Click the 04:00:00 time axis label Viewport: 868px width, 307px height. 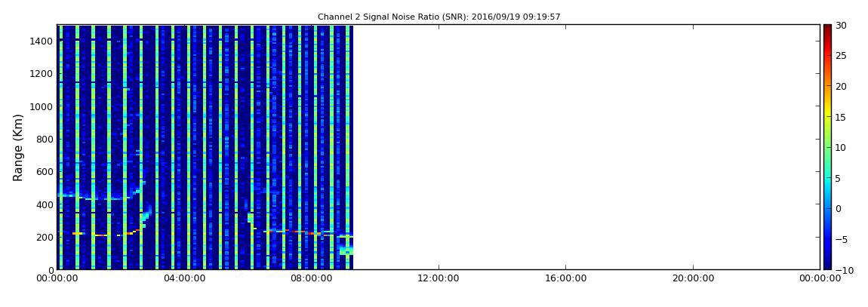pyautogui.click(x=184, y=279)
